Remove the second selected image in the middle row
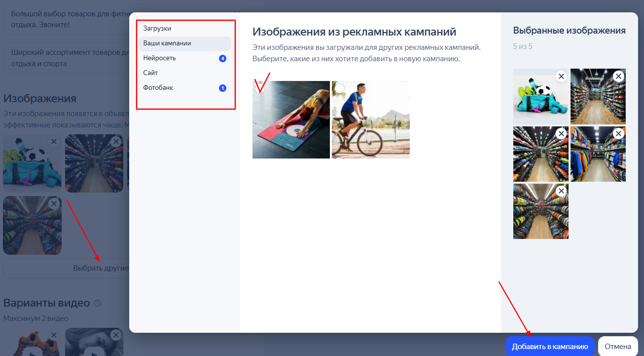Screen dimensions: 644x356 pyautogui.click(x=618, y=133)
